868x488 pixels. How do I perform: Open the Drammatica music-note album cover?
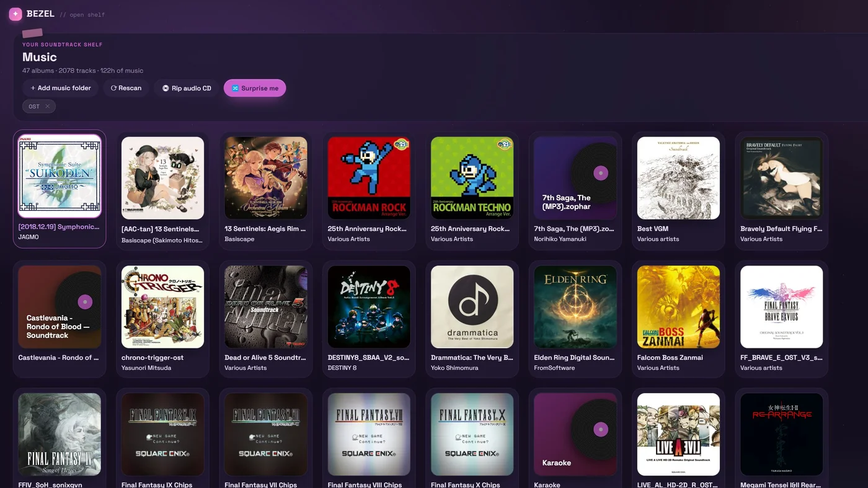tap(472, 307)
